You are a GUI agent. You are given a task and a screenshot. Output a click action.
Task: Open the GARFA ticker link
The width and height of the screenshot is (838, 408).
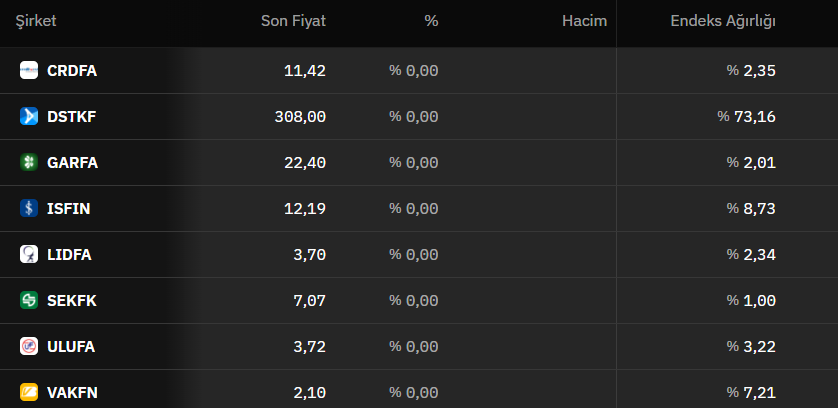click(73, 163)
